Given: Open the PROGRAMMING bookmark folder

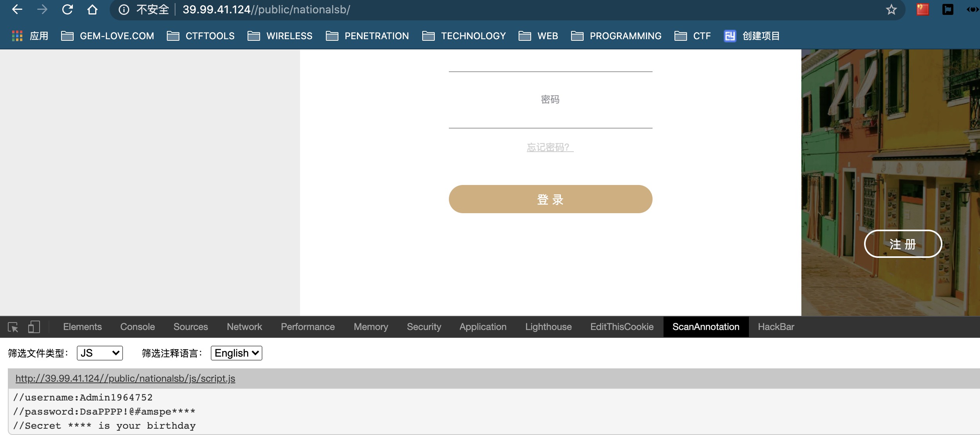Looking at the screenshot, I should click(616, 36).
